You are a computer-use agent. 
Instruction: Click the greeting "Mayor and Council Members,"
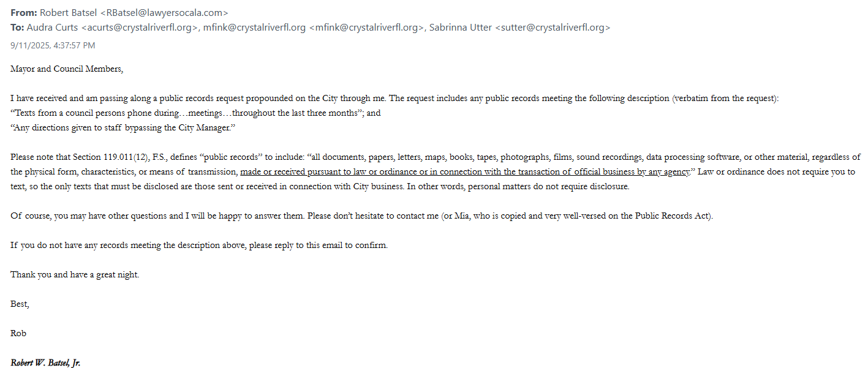(67, 69)
